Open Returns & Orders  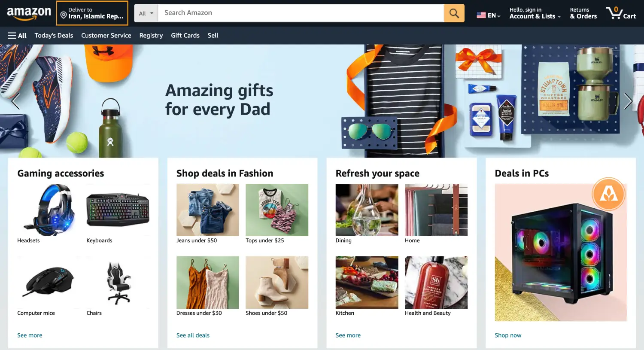coord(583,13)
